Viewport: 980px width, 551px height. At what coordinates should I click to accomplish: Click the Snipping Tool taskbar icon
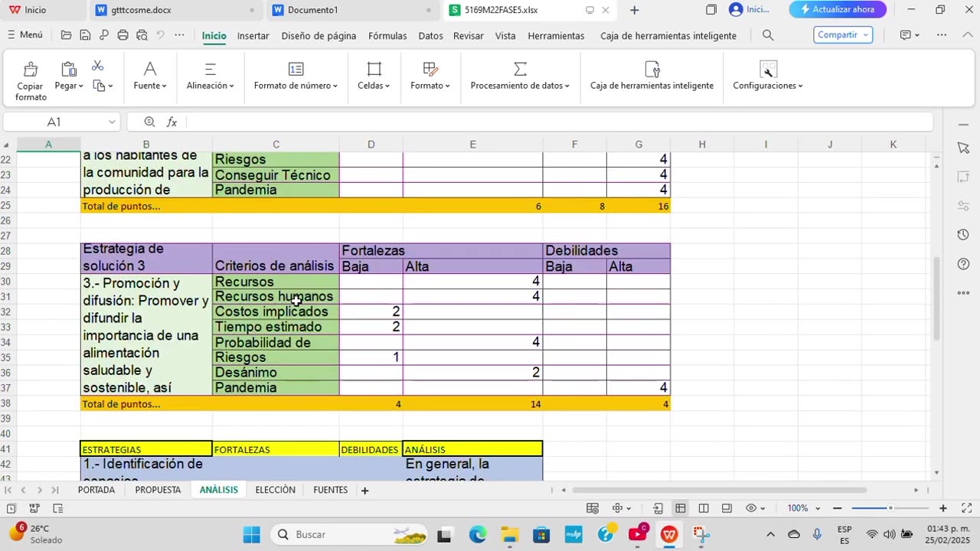click(701, 534)
